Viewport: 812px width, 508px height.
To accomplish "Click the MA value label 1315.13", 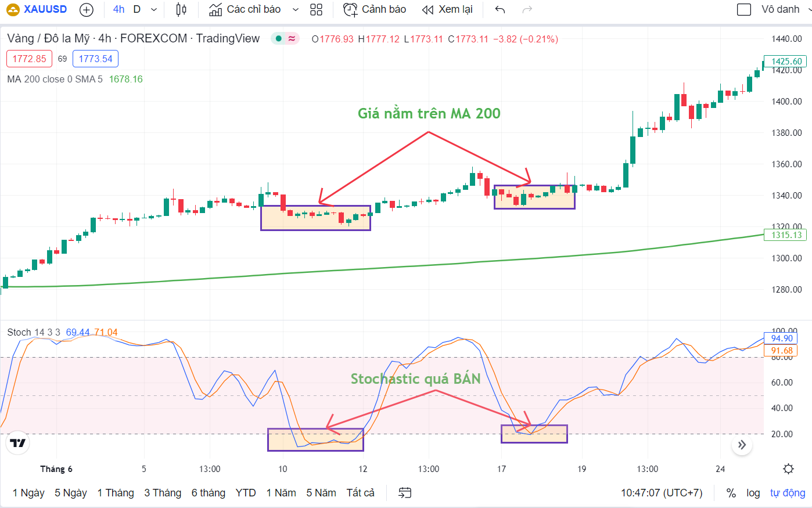I will [786, 235].
